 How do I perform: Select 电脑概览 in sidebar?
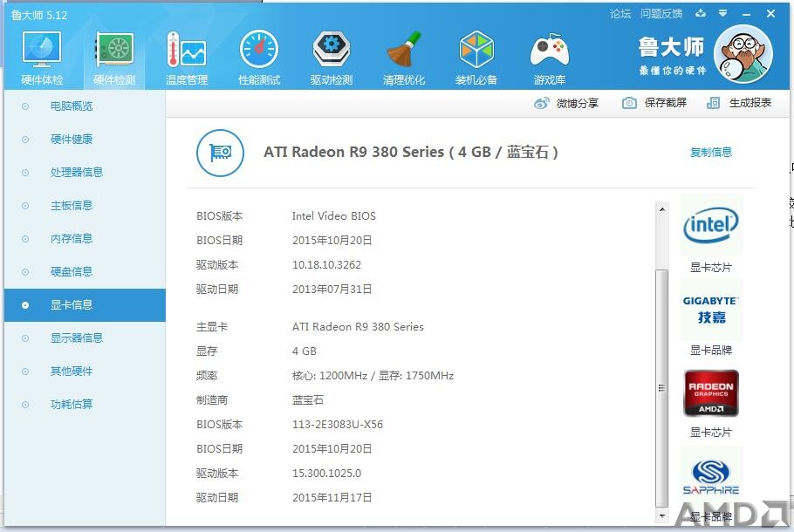(85, 106)
